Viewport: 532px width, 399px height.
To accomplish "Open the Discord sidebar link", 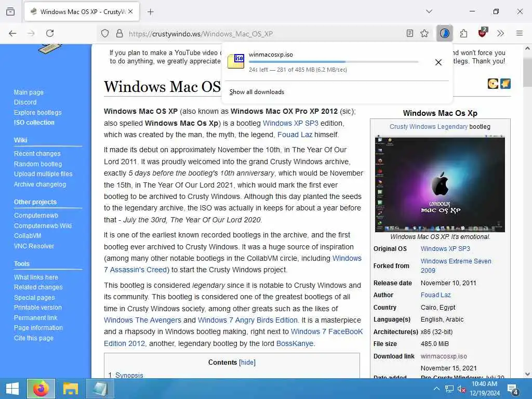I will pyautogui.click(x=25, y=102).
